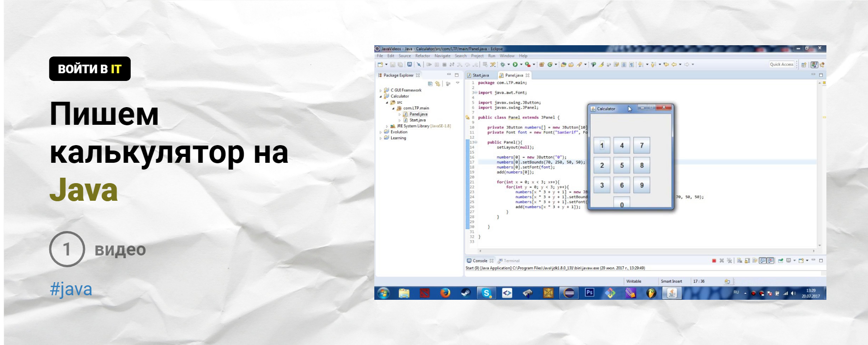The width and height of the screenshot is (868, 345).
Task: Click Remove All Terminated Launches in Console
Action: 729,261
